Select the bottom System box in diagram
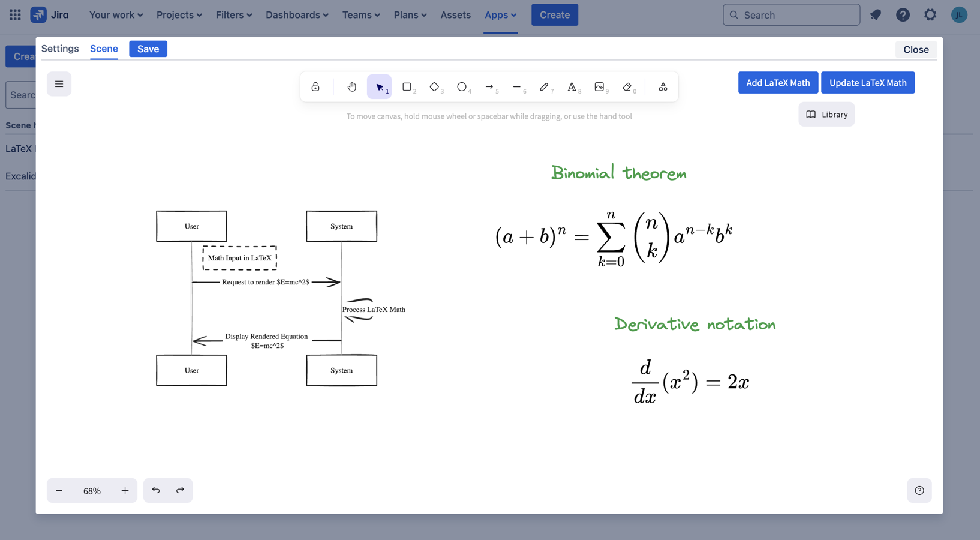 [x=342, y=370]
